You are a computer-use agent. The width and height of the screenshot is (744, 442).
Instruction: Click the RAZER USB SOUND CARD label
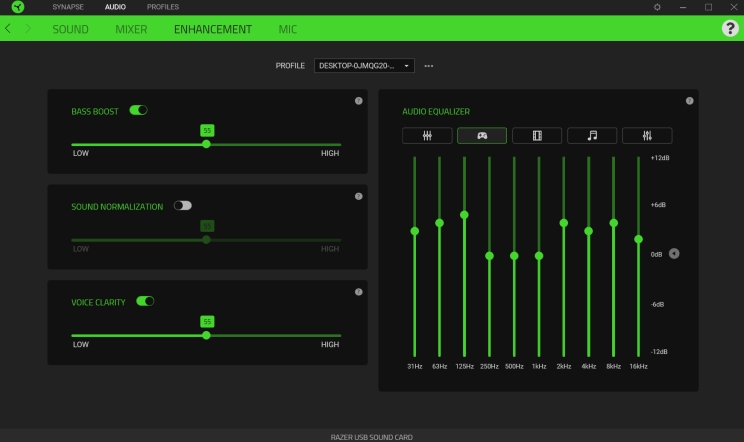(x=372, y=437)
